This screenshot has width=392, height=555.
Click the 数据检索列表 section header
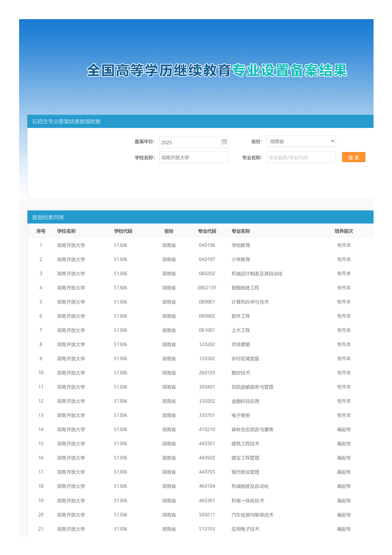coord(48,218)
